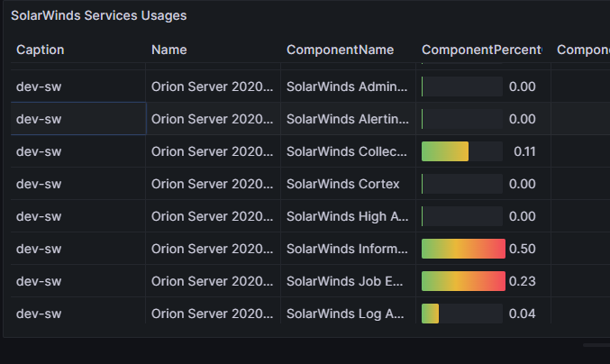Click the 0.00 value in SolarWinds High A row
This screenshot has height=364, width=610.
tap(522, 216)
